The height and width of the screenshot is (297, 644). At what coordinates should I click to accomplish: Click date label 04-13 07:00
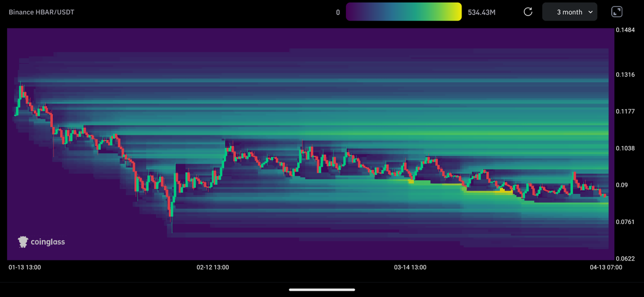(605, 267)
